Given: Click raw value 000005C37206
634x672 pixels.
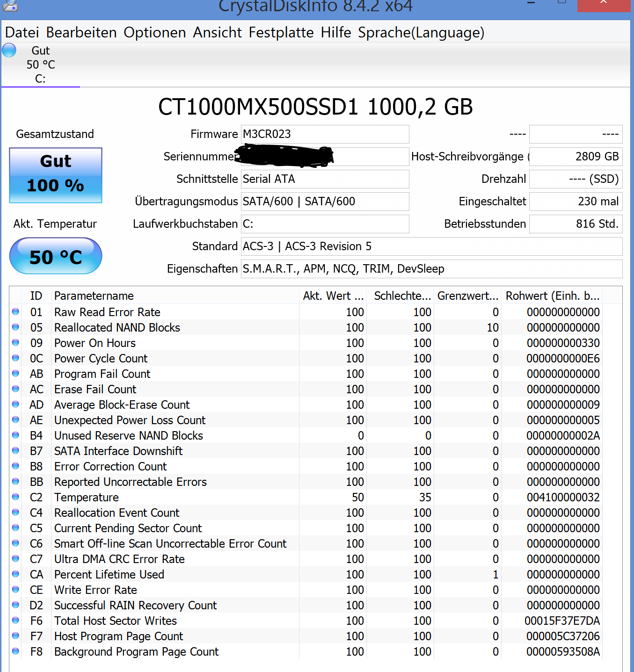Looking at the screenshot, I should tap(563, 636).
